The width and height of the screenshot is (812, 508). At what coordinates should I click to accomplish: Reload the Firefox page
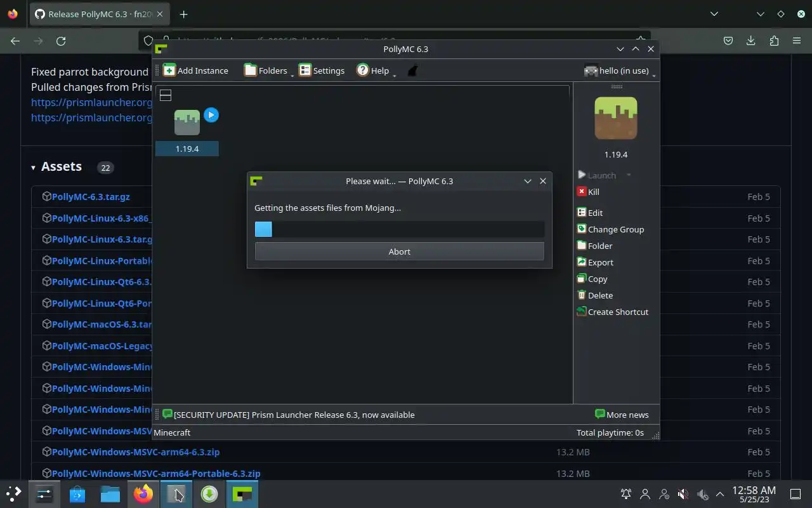[61, 41]
